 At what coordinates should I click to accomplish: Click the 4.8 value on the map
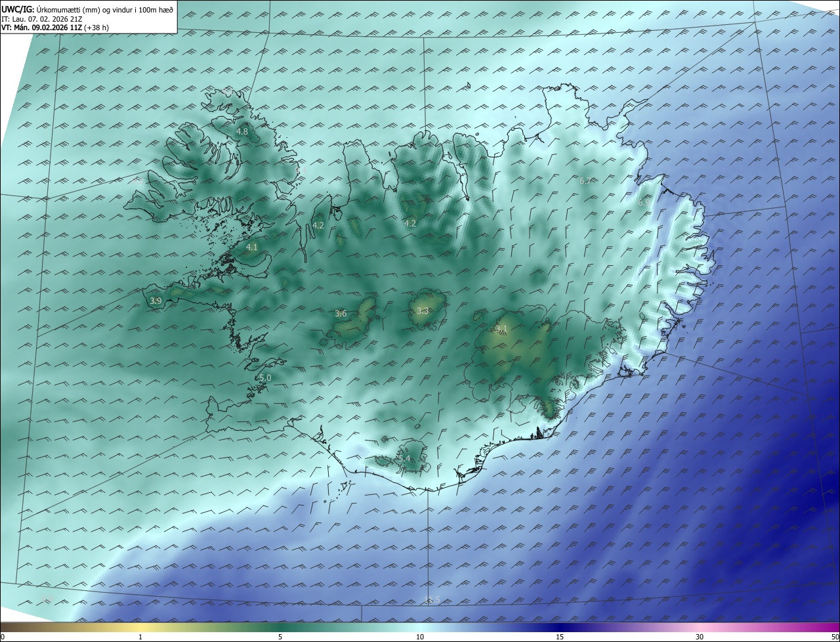point(241,131)
